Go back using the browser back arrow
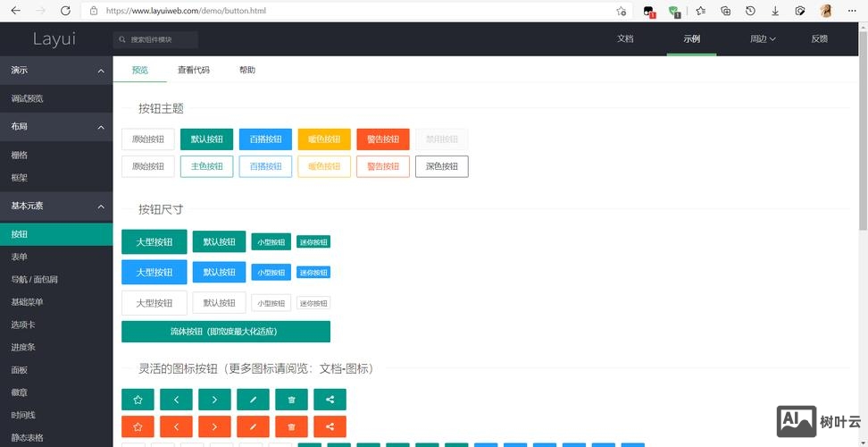868x447 pixels. 15,11
